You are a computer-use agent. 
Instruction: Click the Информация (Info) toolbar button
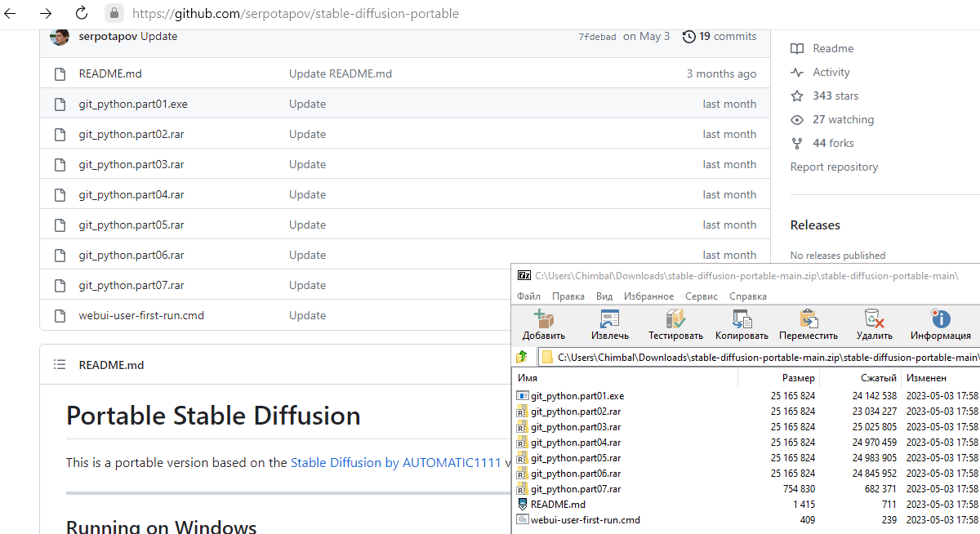[x=940, y=325]
